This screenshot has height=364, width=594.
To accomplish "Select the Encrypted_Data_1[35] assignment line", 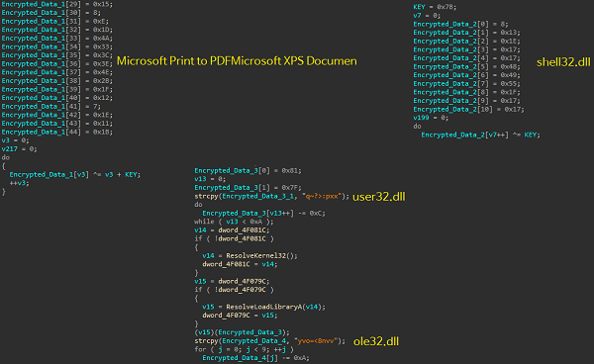I will [57, 55].
